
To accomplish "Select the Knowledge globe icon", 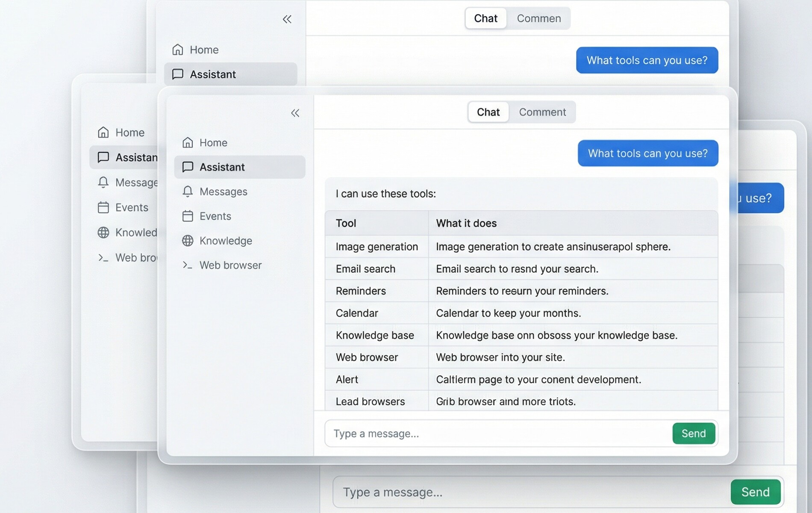I will coord(187,241).
